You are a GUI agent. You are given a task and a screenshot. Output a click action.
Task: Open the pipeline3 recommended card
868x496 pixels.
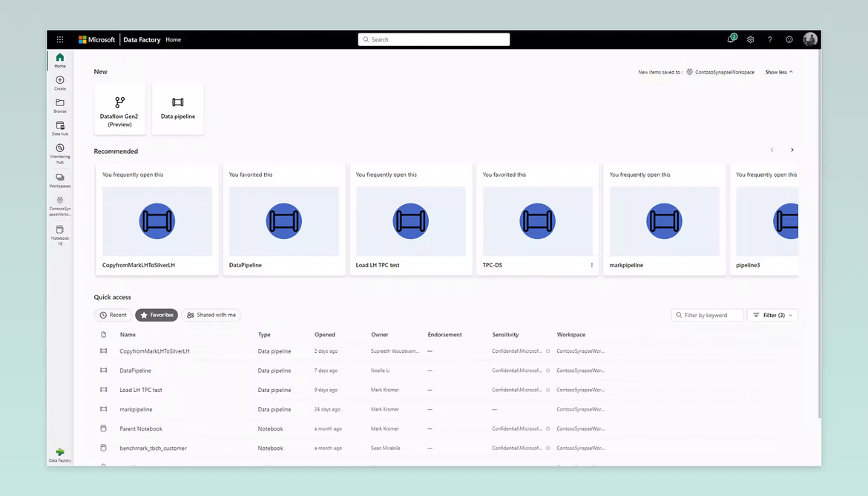coord(764,220)
